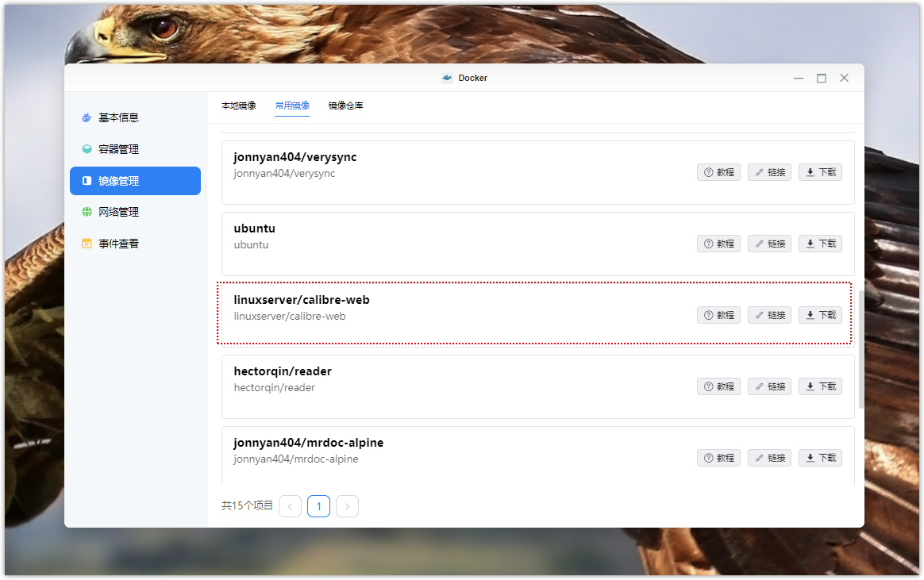Open 链接 for hectorqin/reader
This screenshot has width=924, height=580.
[x=770, y=387]
